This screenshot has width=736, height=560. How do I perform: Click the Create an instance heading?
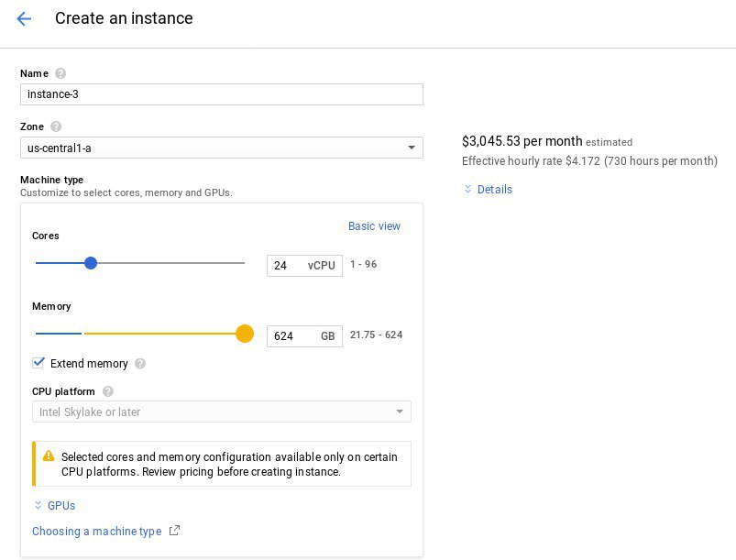tap(124, 18)
